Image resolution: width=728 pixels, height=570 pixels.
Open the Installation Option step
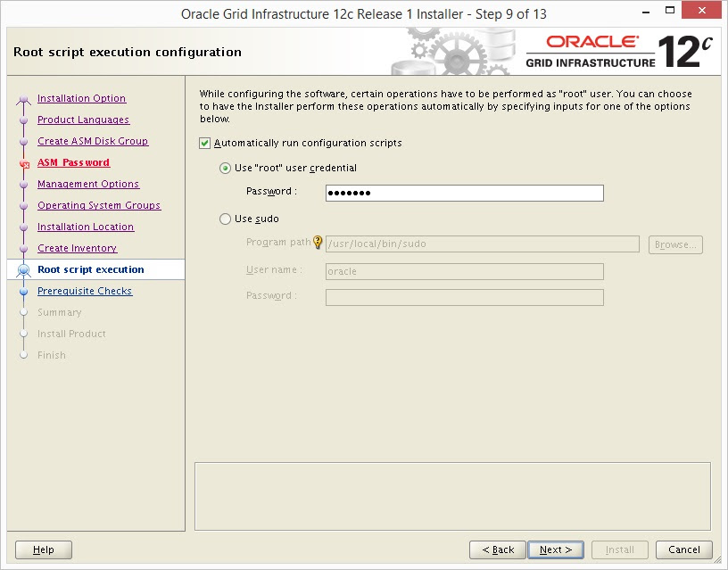82,98
